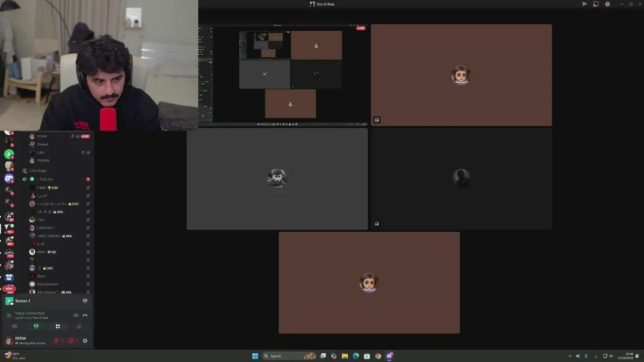Screen dimensions: 644x362
Task: Undeafen headphones in user panel
Action: click(x=70, y=341)
